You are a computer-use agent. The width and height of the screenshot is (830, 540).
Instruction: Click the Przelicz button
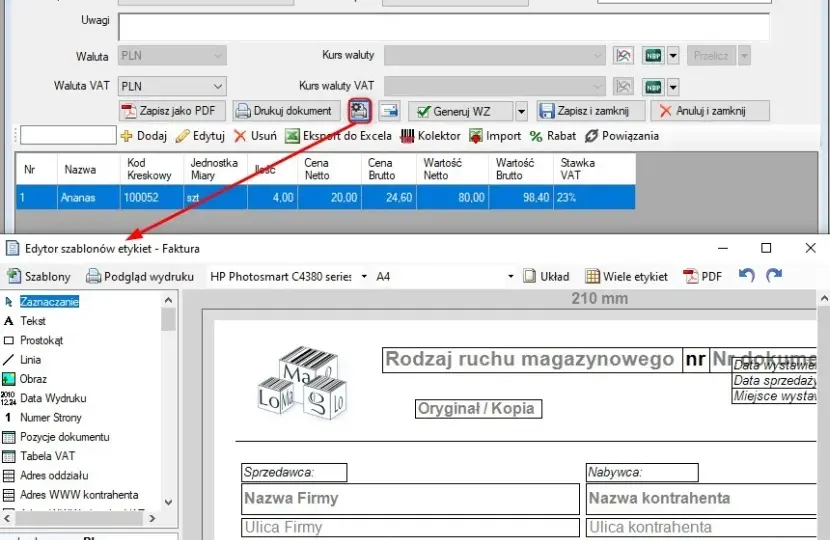point(711,56)
